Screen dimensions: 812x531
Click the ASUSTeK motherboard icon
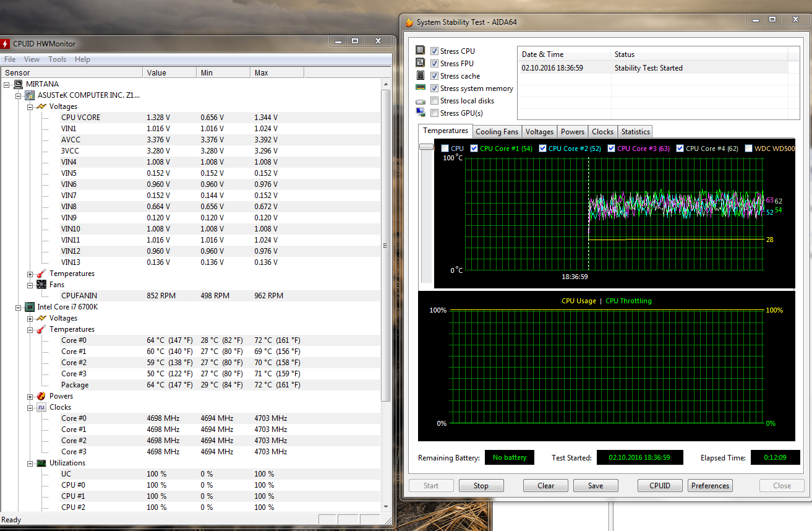click(30, 95)
